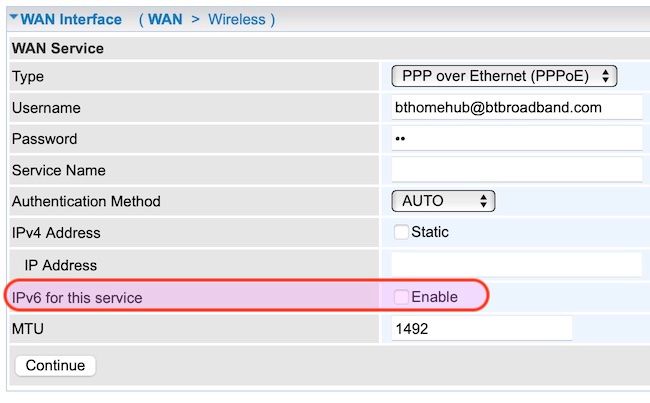Click the Authentication Method row label
The height and width of the screenshot is (403, 650).
tap(86, 201)
